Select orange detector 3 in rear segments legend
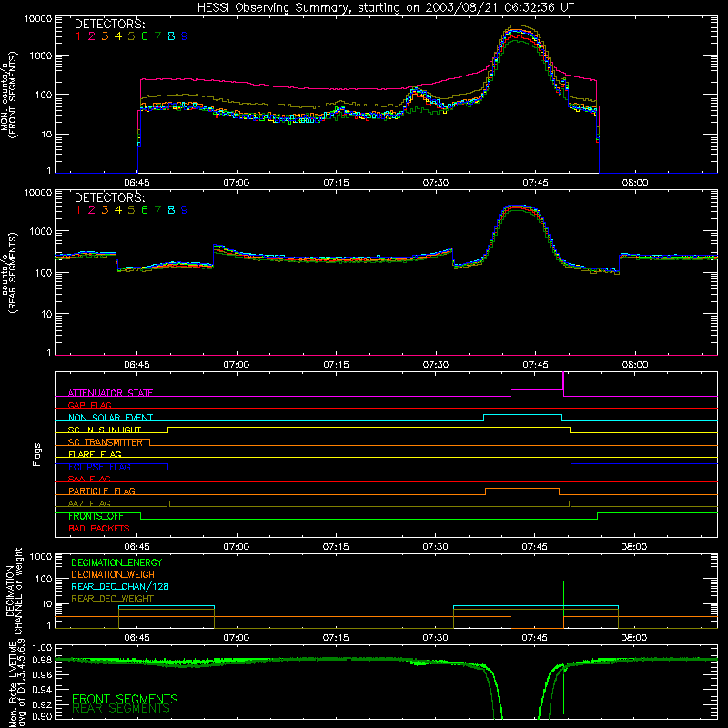The height and width of the screenshot is (728, 728). 105,210
